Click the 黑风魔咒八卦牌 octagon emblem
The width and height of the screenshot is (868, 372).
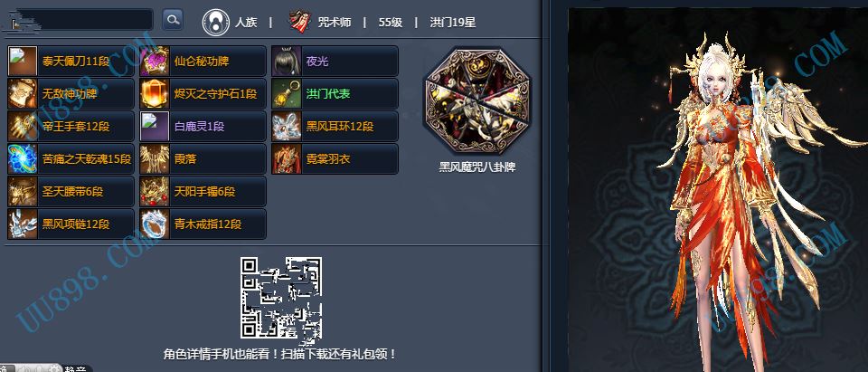477,100
